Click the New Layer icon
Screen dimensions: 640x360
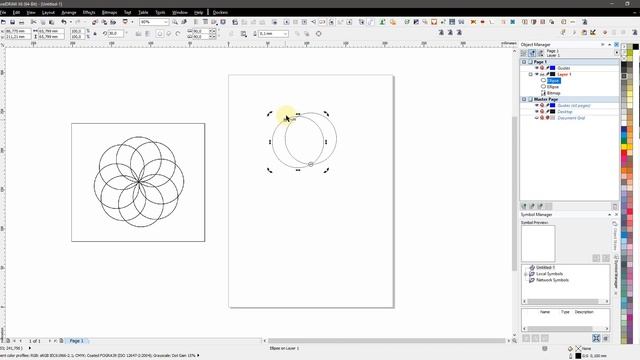tap(524, 206)
